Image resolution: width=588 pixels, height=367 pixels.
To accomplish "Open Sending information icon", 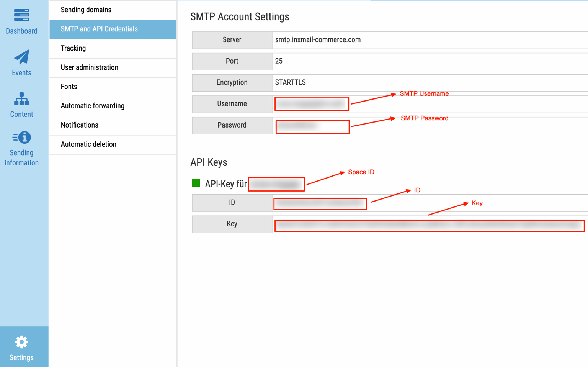I will tap(21, 138).
